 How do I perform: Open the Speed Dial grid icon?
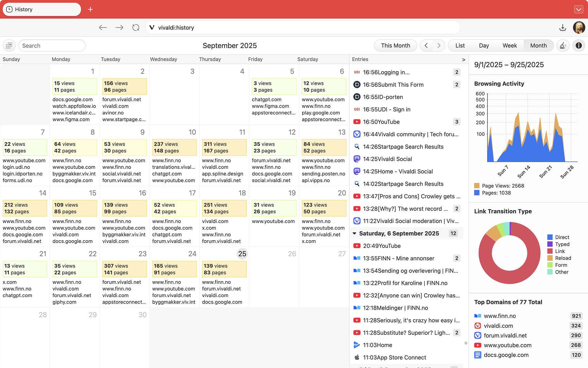click(9, 46)
